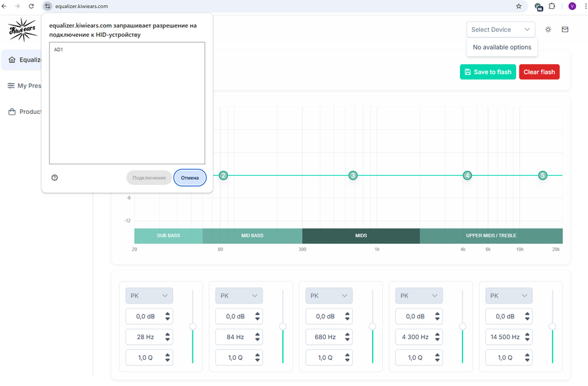Open PK filter type dropdown for 680 Hz band
Image resolution: width=588 pixels, height=386 pixels.
coord(329,296)
